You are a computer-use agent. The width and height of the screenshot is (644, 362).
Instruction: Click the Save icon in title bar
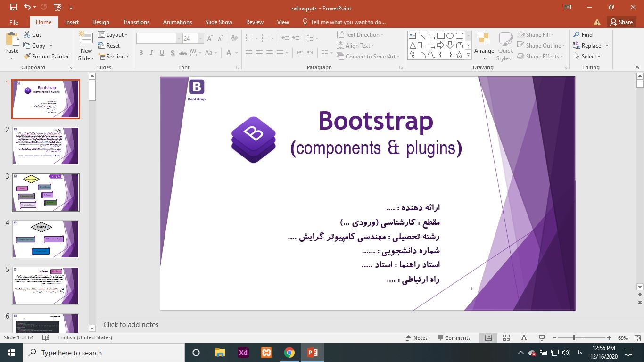pos(13,7)
